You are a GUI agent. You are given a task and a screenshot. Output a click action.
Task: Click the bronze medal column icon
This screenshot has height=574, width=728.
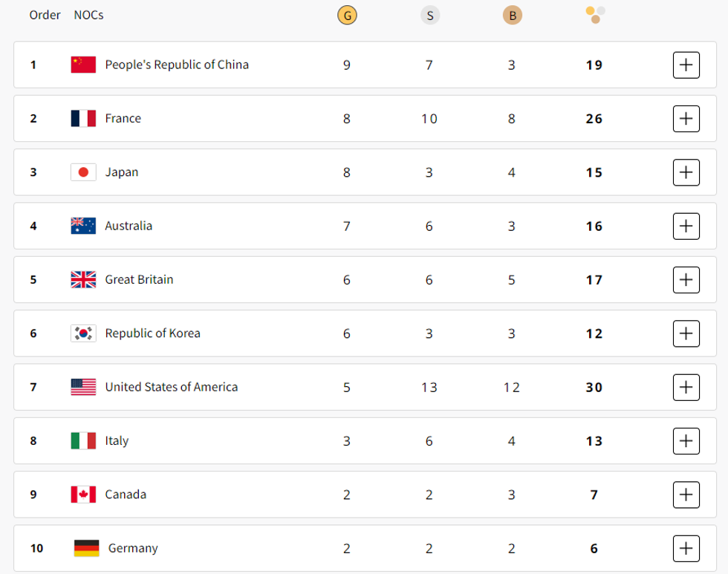click(512, 15)
